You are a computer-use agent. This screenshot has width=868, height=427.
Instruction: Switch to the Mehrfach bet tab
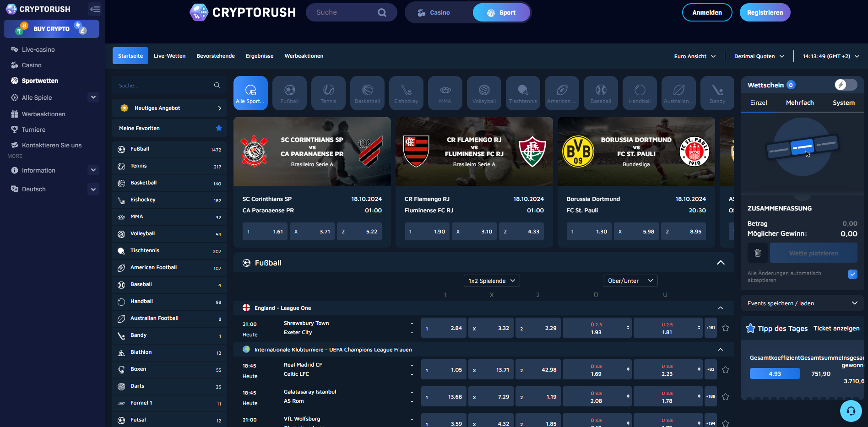800,103
